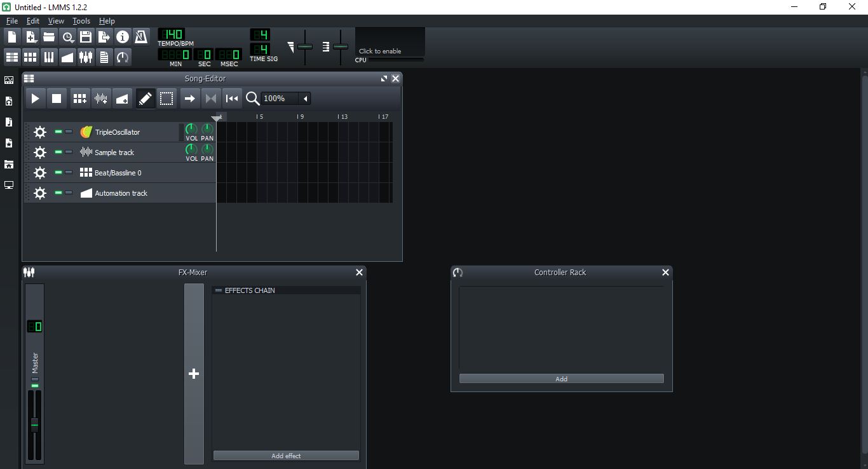Image resolution: width=868 pixels, height=469 pixels.
Task: Open new project from template dropdown
Action: [31, 37]
